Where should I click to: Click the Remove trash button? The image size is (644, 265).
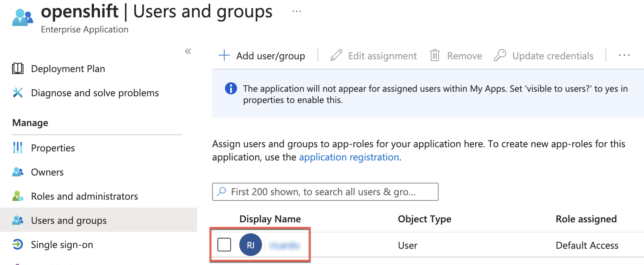pyautogui.click(x=456, y=56)
